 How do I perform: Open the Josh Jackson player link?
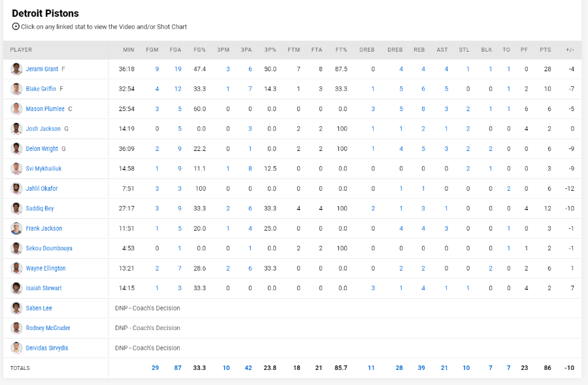point(43,129)
